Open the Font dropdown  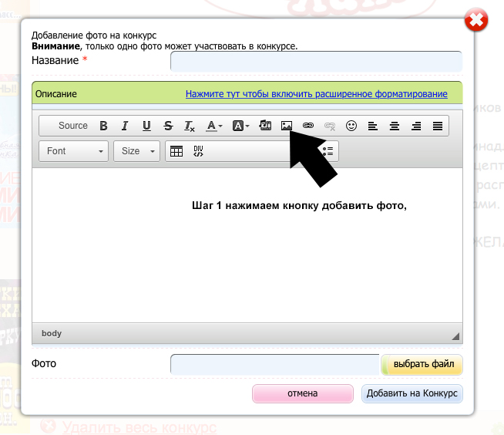pos(74,151)
